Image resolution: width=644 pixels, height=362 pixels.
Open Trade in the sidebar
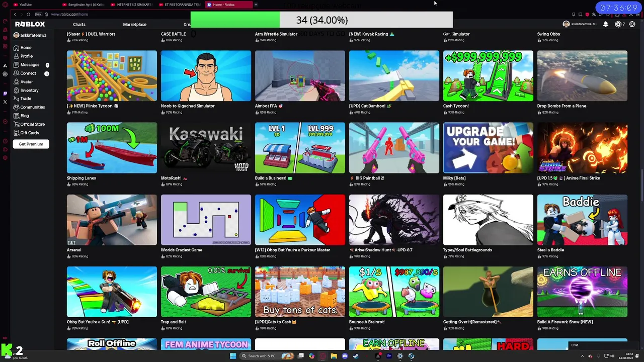click(22, 99)
